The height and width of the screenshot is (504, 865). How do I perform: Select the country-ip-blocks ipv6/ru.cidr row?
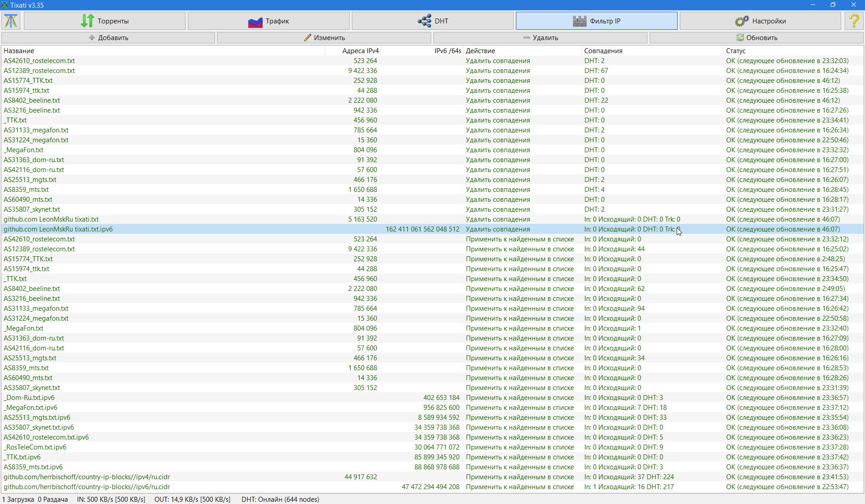pos(432,487)
